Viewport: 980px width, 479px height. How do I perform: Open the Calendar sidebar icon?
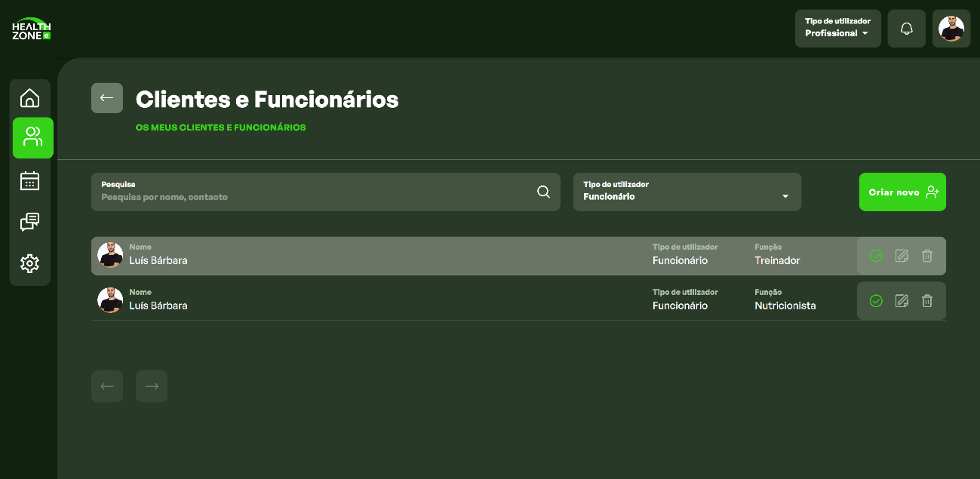(x=30, y=180)
